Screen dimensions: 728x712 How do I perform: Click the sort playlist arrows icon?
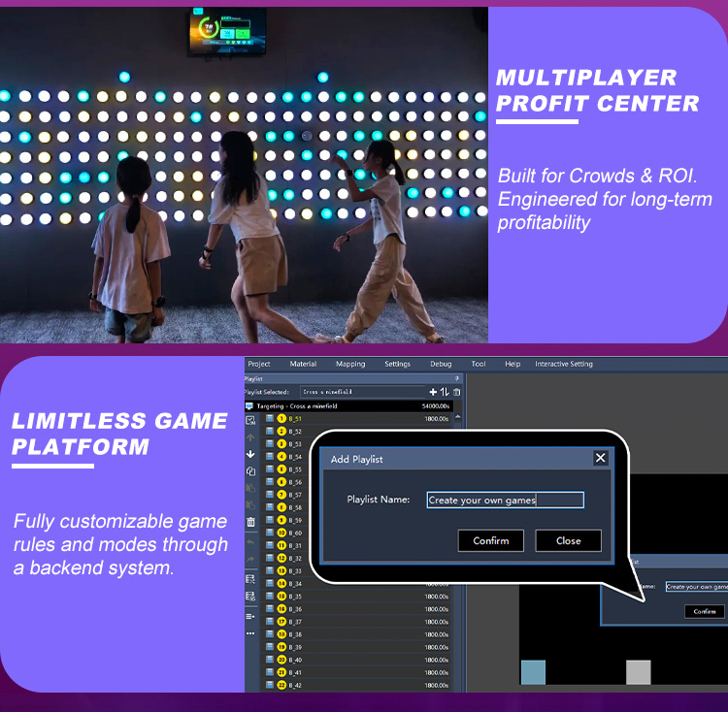pos(445,392)
